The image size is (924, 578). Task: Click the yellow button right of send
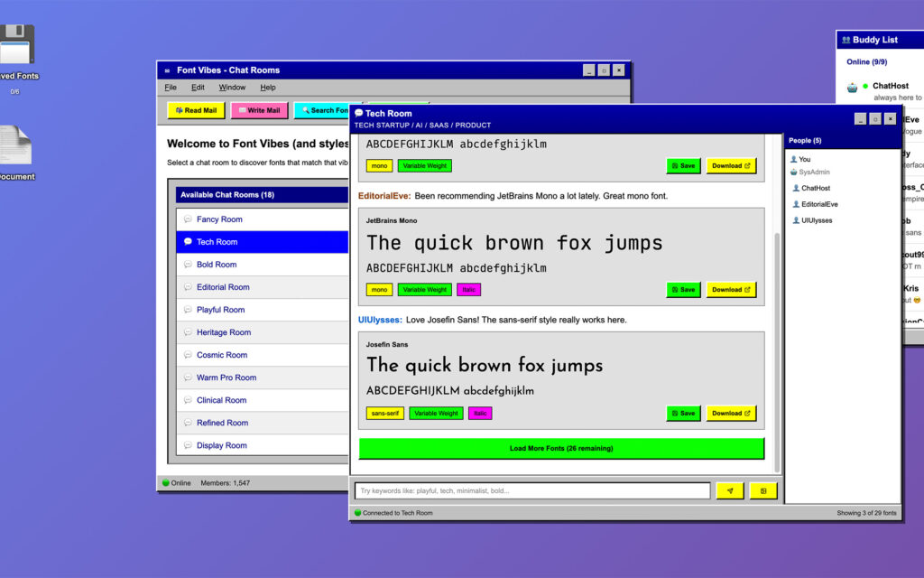762,490
